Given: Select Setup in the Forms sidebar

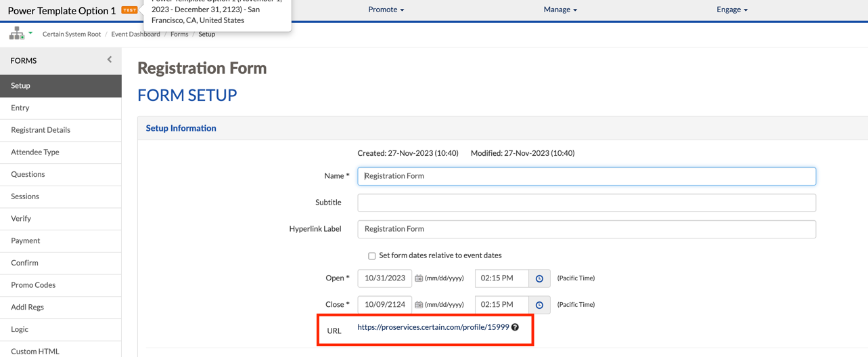Looking at the screenshot, I should click(61, 85).
